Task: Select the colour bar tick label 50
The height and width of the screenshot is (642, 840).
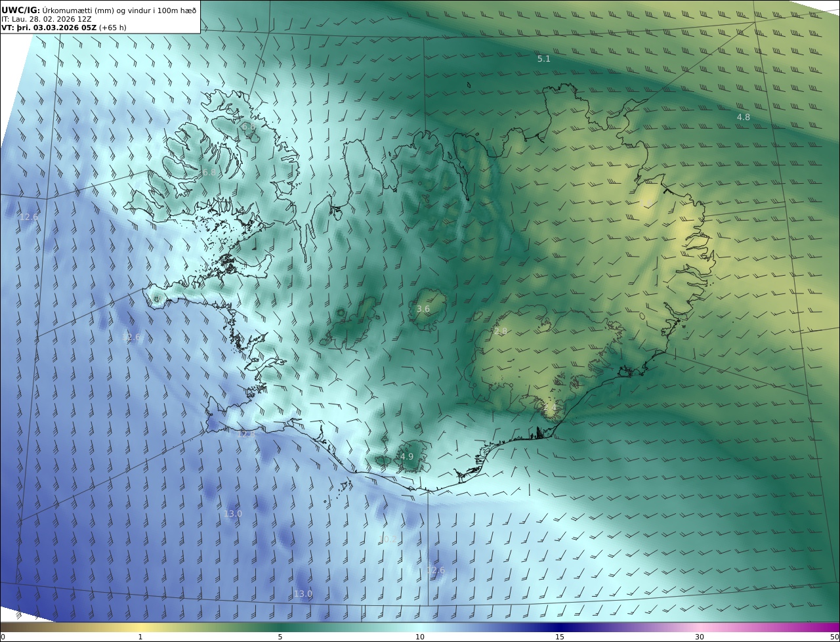Action: coord(835,637)
